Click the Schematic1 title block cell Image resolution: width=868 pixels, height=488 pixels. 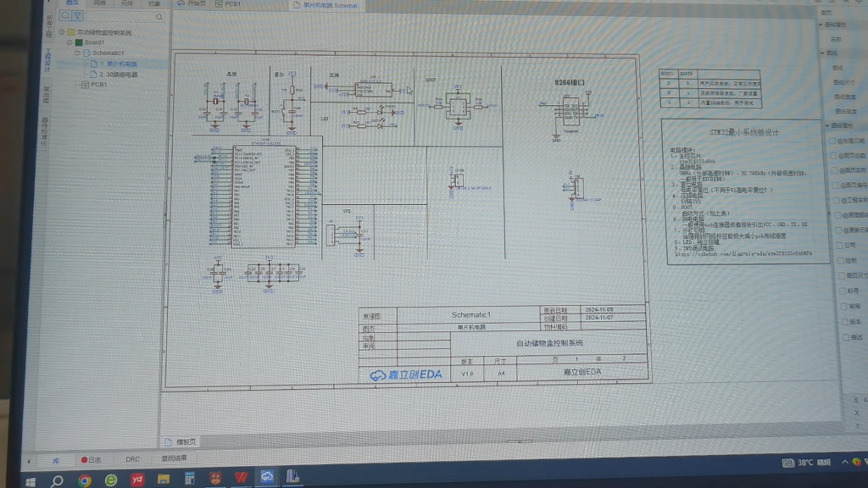[x=470, y=315]
